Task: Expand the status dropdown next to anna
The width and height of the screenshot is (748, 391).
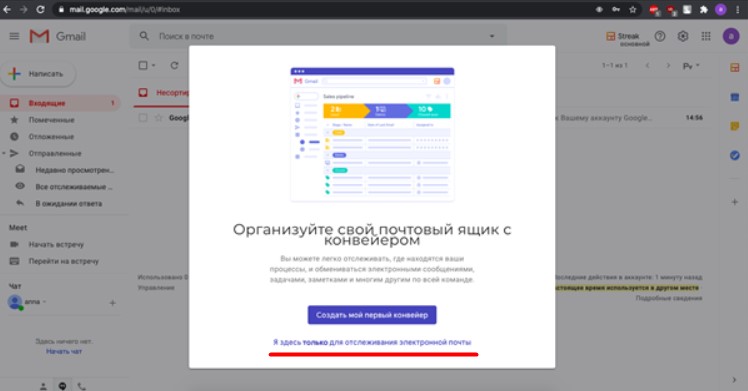Action: pos(44,302)
